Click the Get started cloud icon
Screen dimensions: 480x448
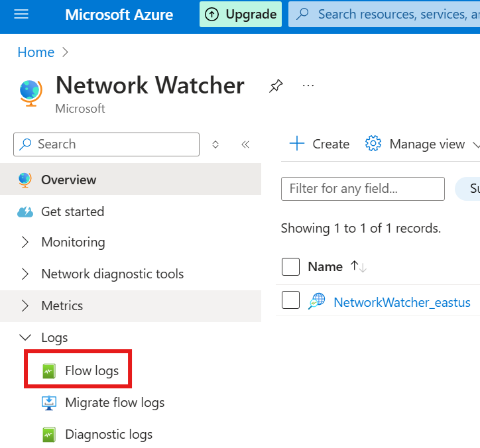(25, 212)
